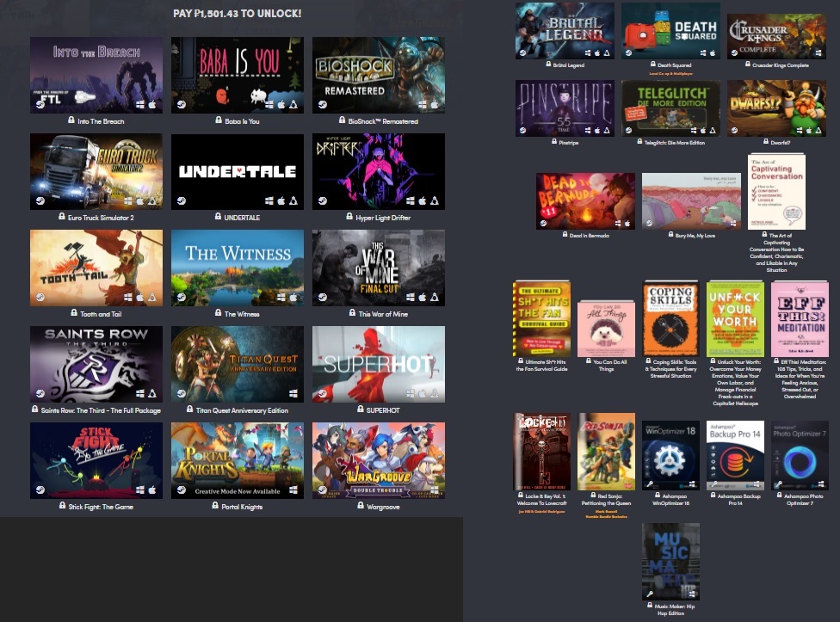Click the Steam icon on UNDERTALE thumbnail
This screenshot has width=840, height=622.
pos(181,200)
